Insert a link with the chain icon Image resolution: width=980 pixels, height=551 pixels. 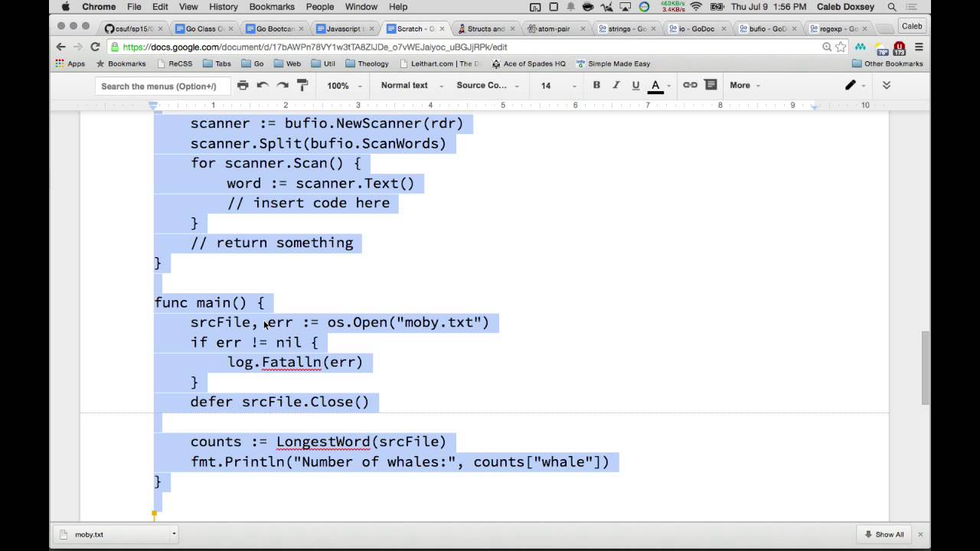coord(690,85)
